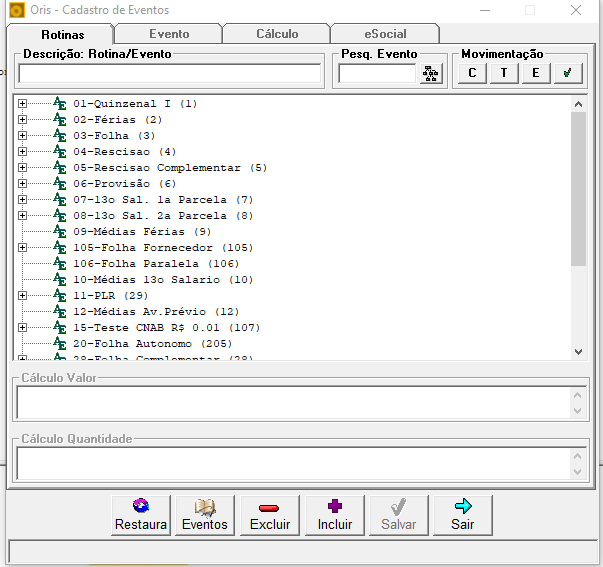
Task: Click the AE icon beside 03-Folha
Action: click(60, 135)
